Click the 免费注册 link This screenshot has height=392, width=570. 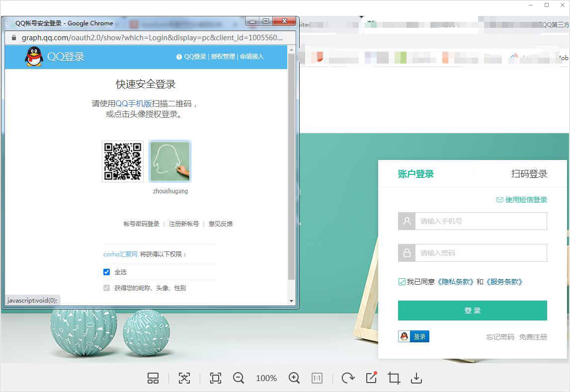point(533,337)
